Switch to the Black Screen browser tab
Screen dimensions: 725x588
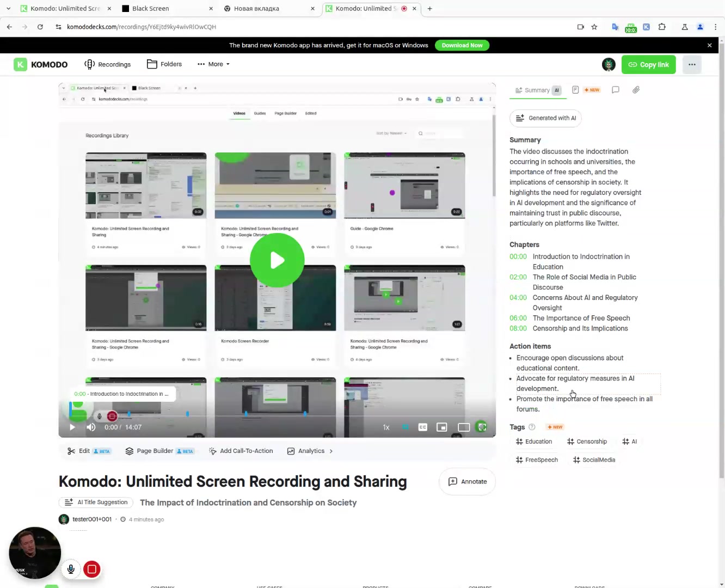168,9
